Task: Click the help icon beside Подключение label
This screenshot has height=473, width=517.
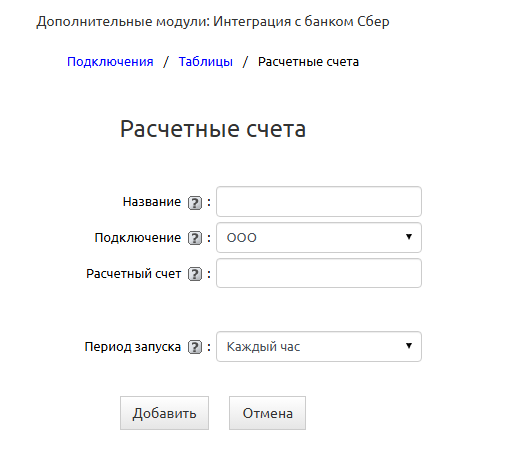Action: coord(195,238)
